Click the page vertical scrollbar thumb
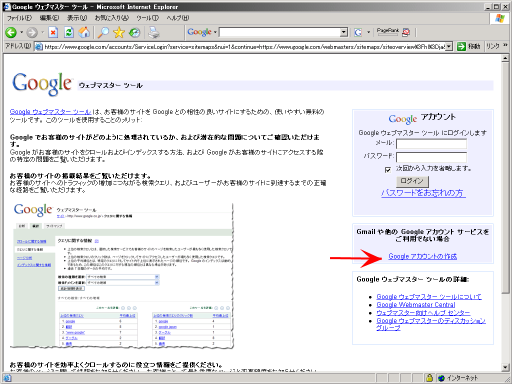This screenshot has height=384, width=512. [505, 178]
